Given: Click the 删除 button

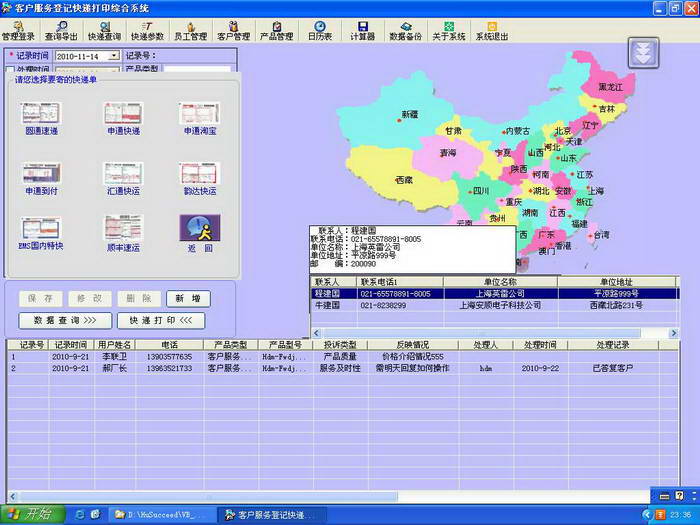Looking at the screenshot, I should [139, 299].
